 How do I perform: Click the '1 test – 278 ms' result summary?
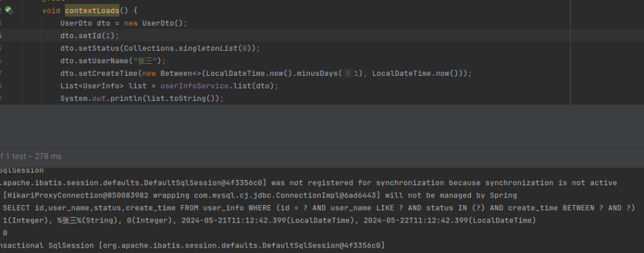pos(33,156)
